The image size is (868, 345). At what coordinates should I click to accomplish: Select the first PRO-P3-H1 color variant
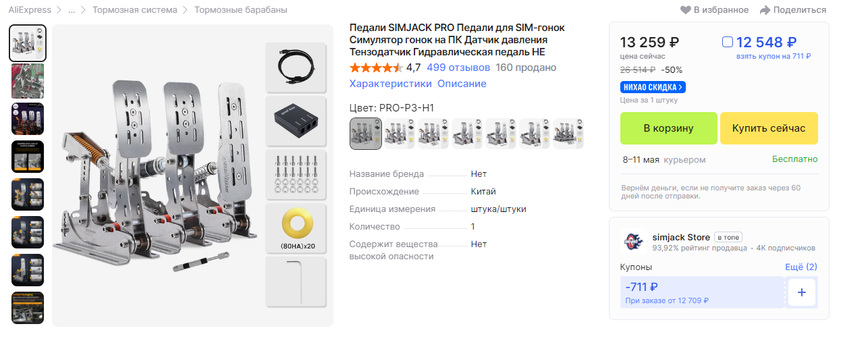366,134
